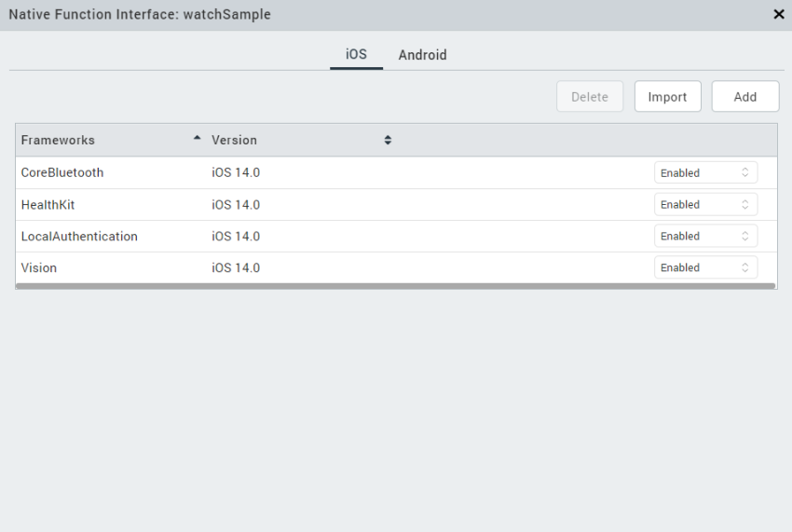Switch to the iOS tab
Image resolution: width=792 pixels, height=532 pixels.
click(x=356, y=55)
